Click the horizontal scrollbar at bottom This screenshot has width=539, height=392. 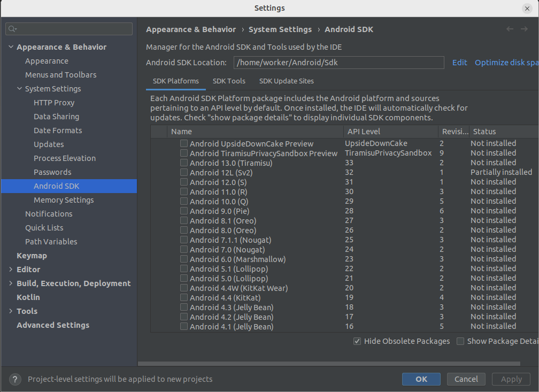(329, 364)
